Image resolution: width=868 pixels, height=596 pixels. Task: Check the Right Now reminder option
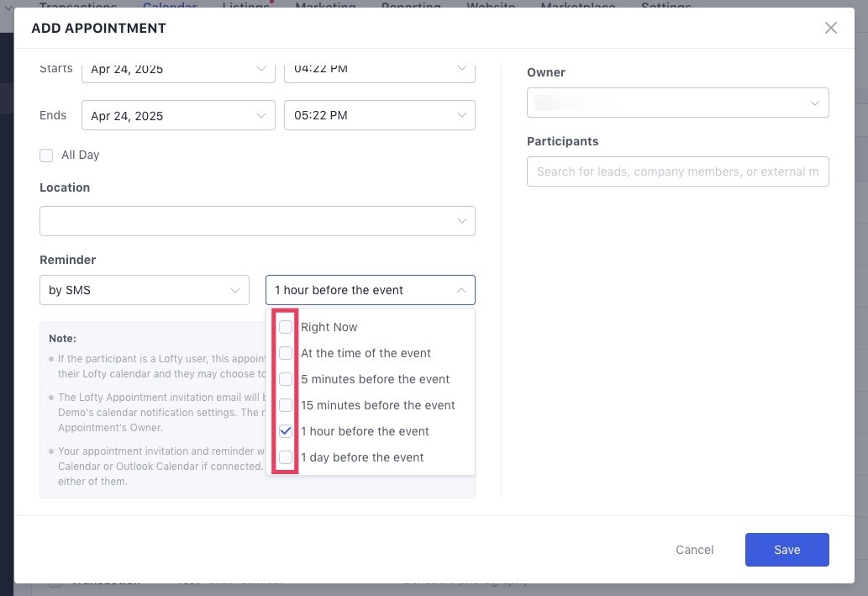tap(286, 327)
